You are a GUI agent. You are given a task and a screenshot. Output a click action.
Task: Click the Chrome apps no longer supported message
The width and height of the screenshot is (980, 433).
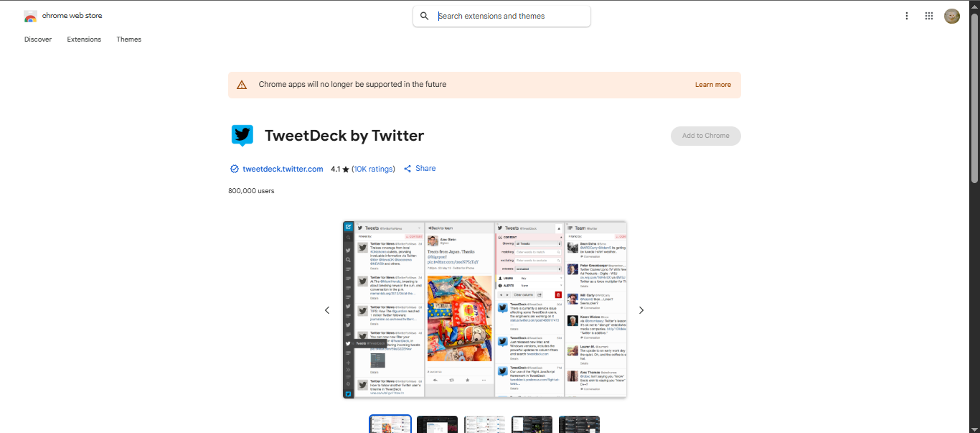point(352,85)
